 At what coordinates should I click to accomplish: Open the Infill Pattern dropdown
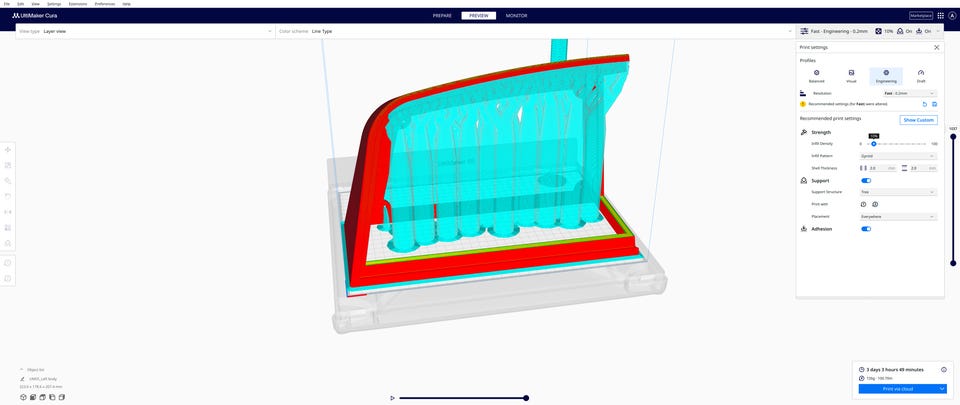[898, 156]
